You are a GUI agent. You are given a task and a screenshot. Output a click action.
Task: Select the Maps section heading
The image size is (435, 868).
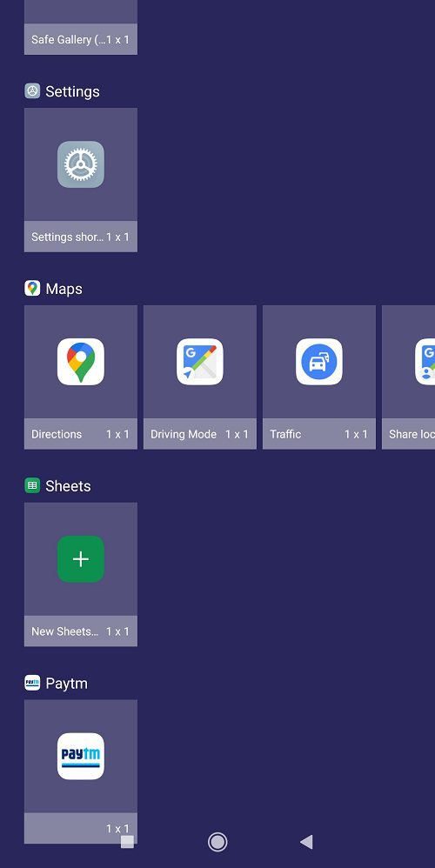click(x=64, y=289)
